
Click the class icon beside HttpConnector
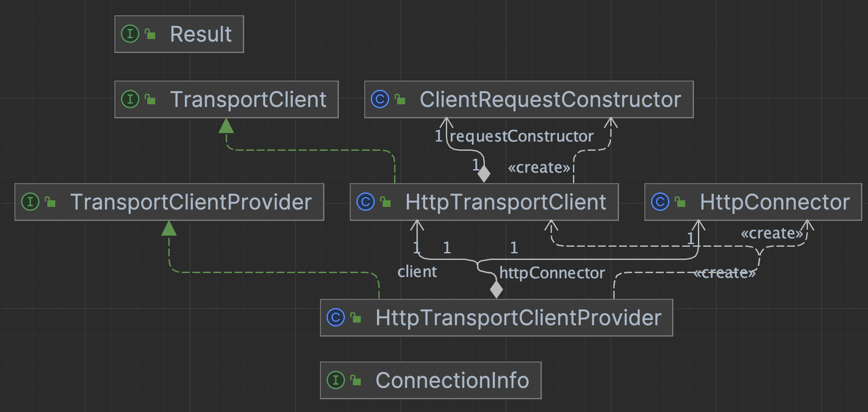[660, 202]
